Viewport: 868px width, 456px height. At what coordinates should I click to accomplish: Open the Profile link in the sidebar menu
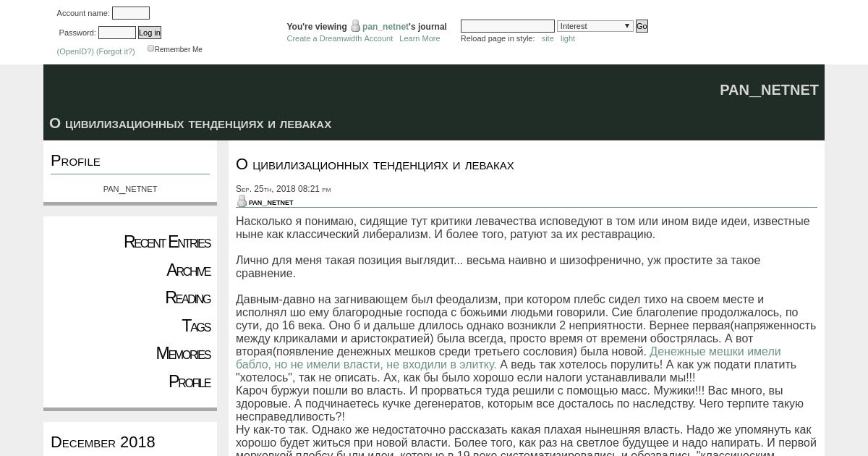190,382
